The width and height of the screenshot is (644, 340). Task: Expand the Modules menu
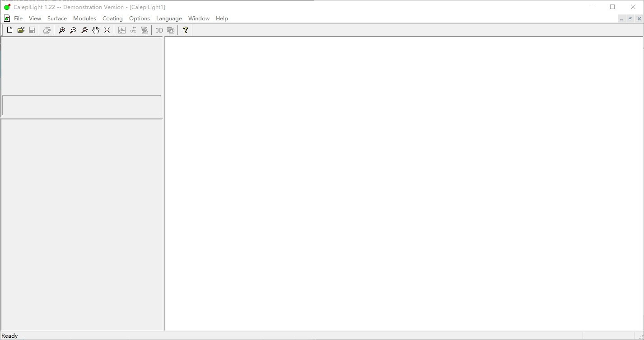tap(84, 19)
